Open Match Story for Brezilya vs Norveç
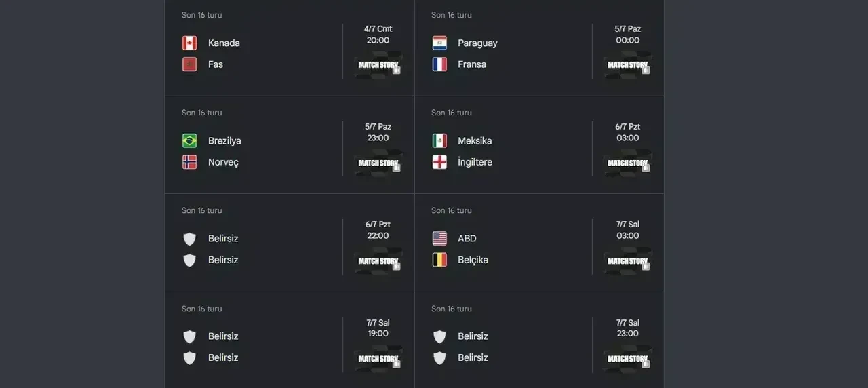 tap(378, 163)
